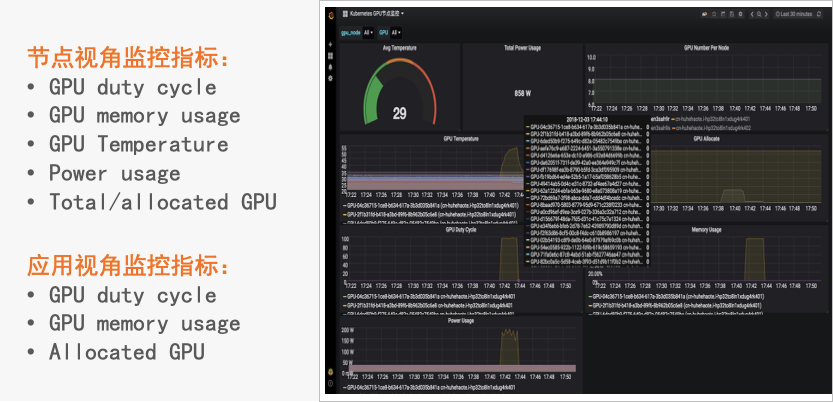Zoom out the time range

pyautogui.click(x=759, y=14)
